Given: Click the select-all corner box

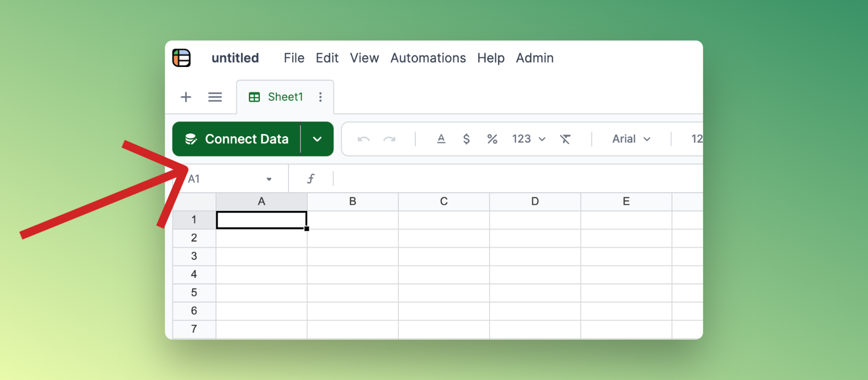Looking at the screenshot, I should click(x=194, y=202).
